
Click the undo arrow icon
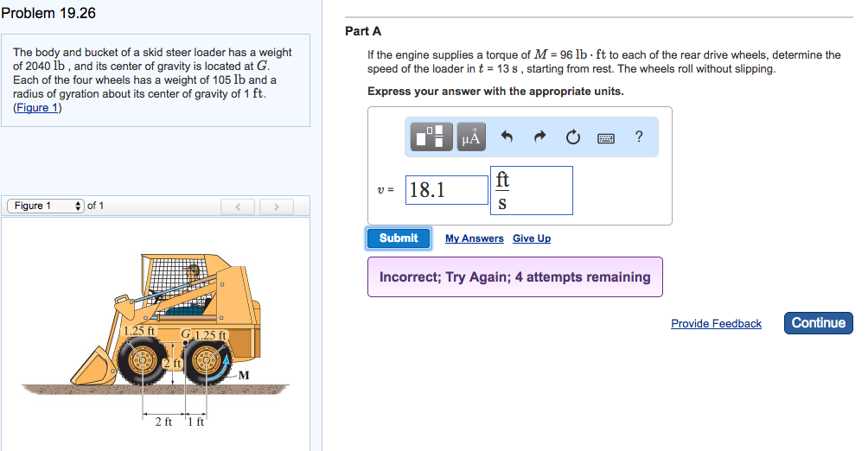(507, 137)
